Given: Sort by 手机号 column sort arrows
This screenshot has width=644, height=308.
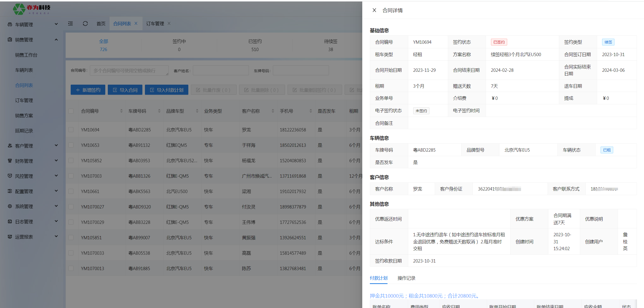Looking at the screenshot, I should coord(311,111).
